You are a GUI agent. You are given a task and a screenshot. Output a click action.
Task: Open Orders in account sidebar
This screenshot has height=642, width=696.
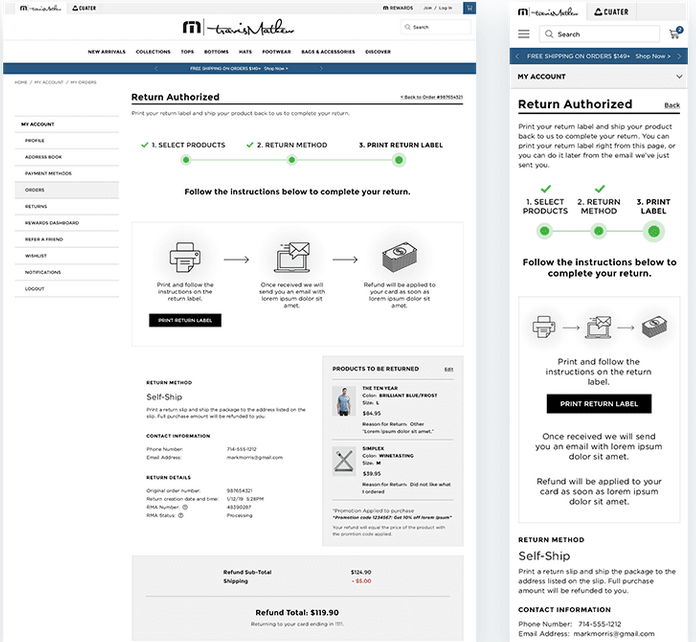click(x=67, y=190)
